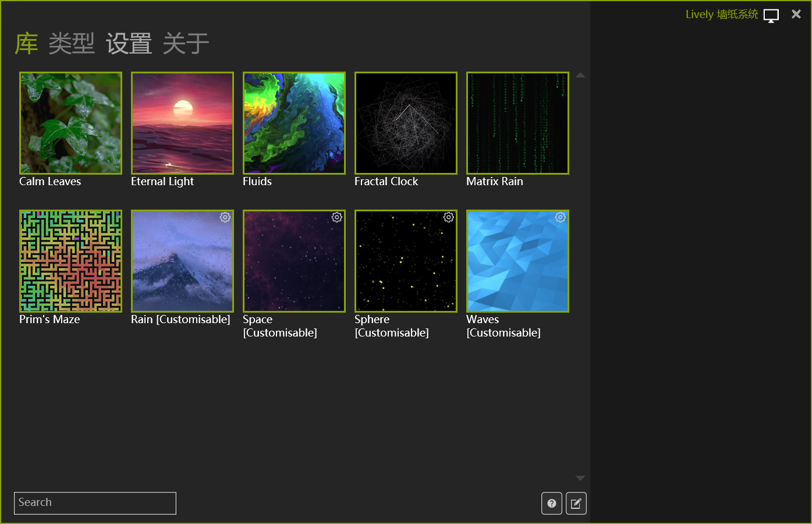The height and width of the screenshot is (524, 812).
Task: Open customise gear on Waves wallpaper
Action: click(x=561, y=217)
